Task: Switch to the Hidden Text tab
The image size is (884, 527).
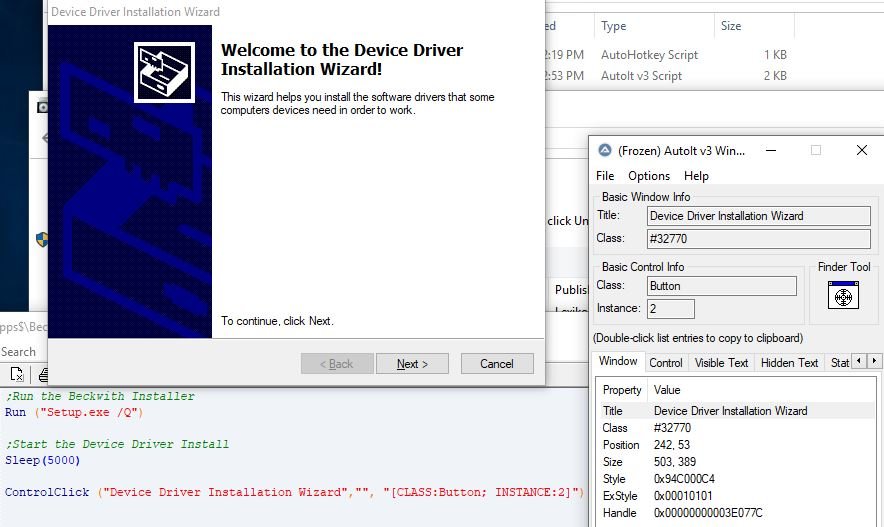Action: [x=789, y=363]
